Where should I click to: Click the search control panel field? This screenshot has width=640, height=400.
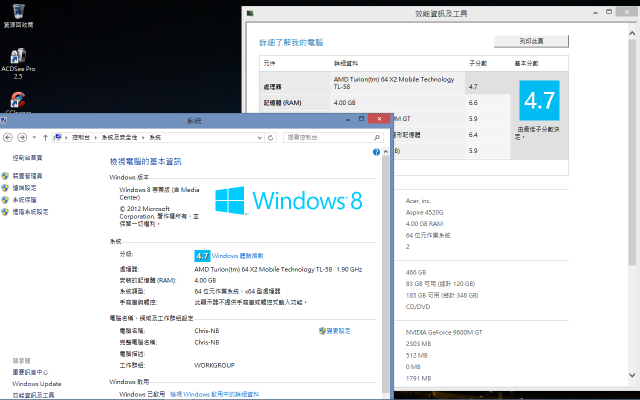coord(333,138)
